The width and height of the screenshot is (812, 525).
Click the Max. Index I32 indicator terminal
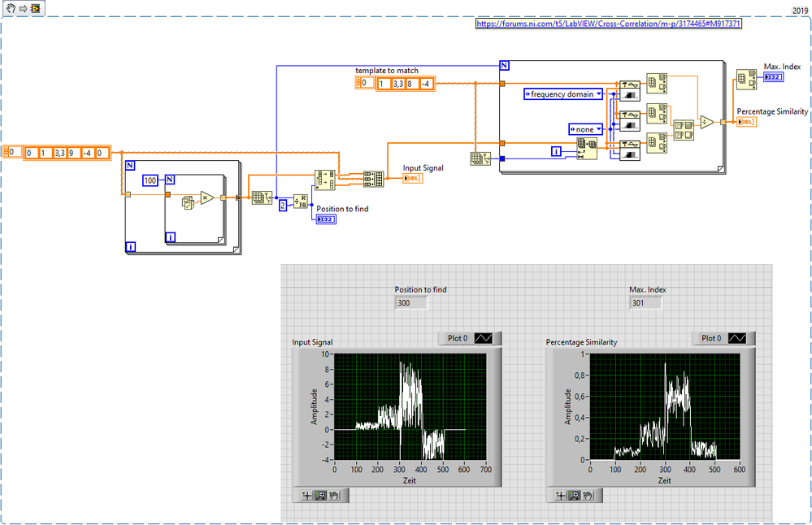click(x=773, y=77)
